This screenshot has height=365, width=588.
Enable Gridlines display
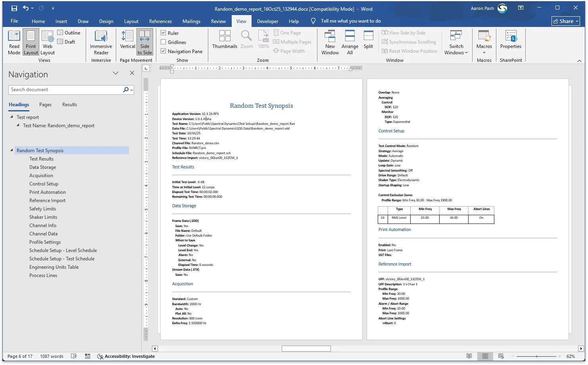(x=163, y=42)
